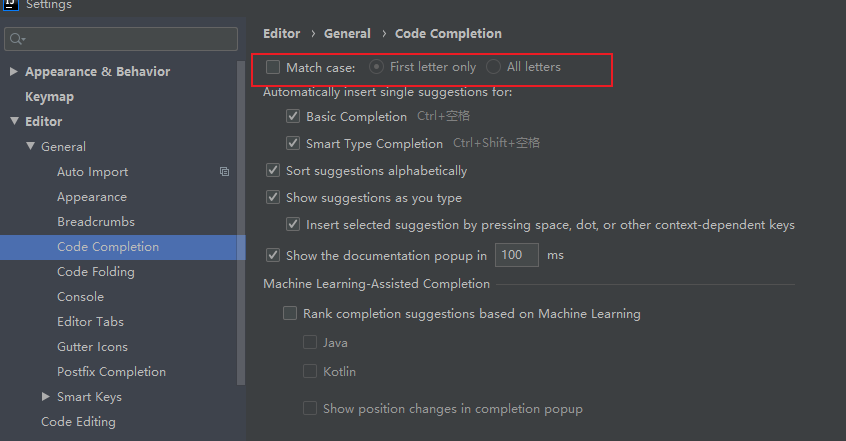Uncheck Sort suggestions alphabetically
This screenshot has width=846, height=441.
pos(273,171)
